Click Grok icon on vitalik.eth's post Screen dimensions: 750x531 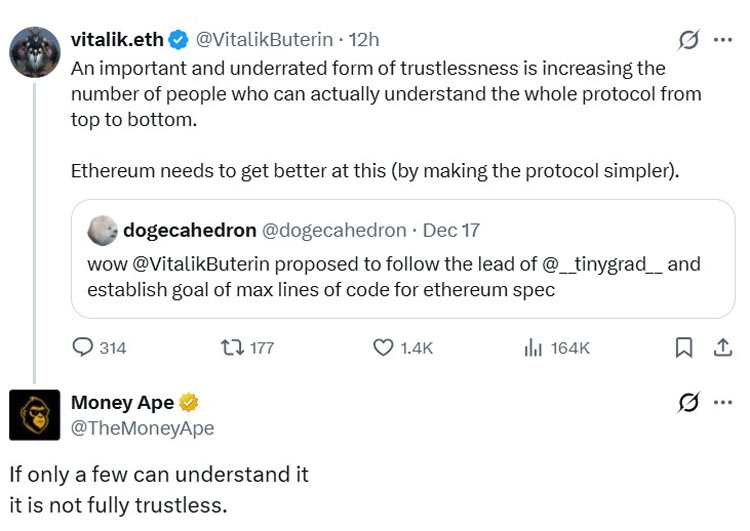(688, 40)
